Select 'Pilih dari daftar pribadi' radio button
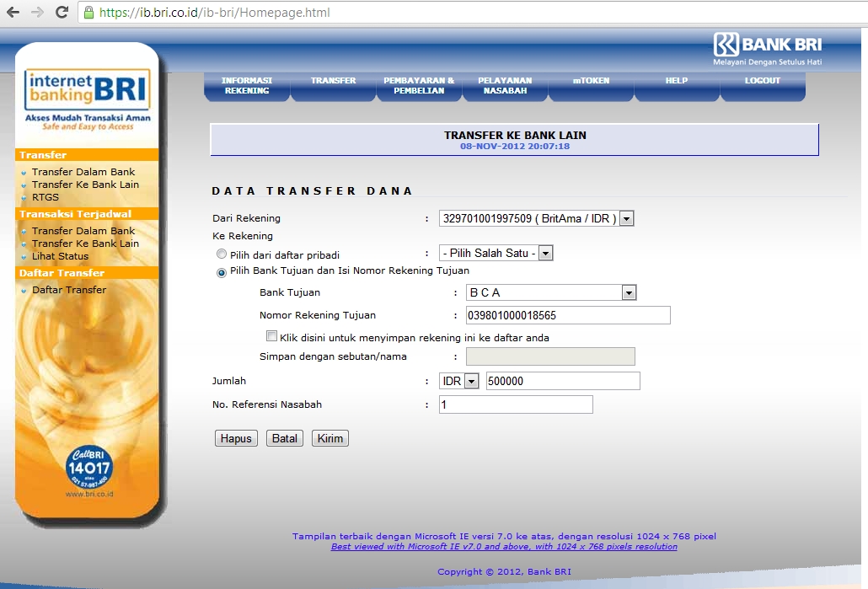 (x=222, y=254)
